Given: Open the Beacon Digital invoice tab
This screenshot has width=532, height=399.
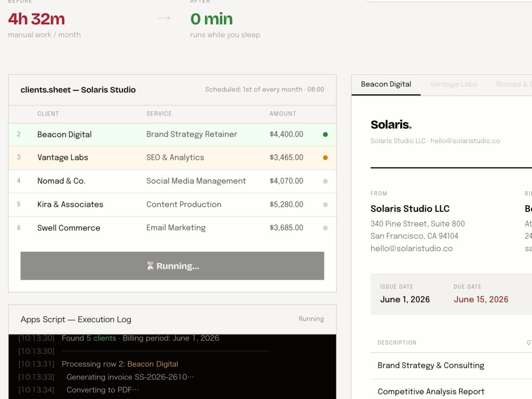Looking at the screenshot, I should 386,84.
